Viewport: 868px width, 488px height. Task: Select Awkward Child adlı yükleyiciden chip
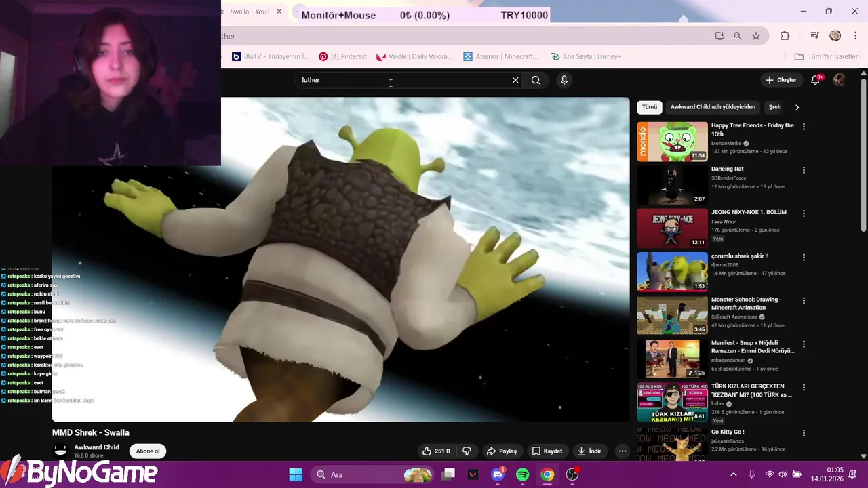pyautogui.click(x=713, y=107)
